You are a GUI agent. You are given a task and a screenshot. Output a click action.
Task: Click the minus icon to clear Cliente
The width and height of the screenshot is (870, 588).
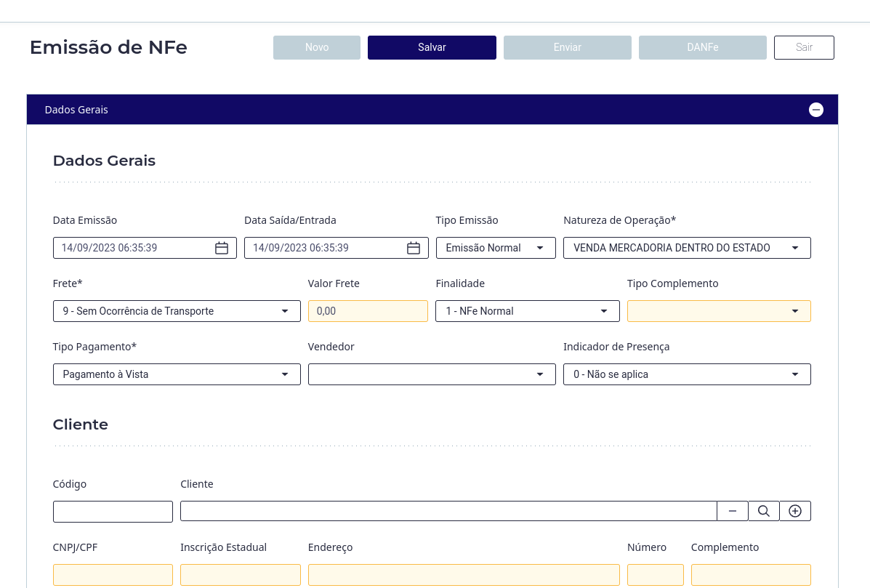733,511
